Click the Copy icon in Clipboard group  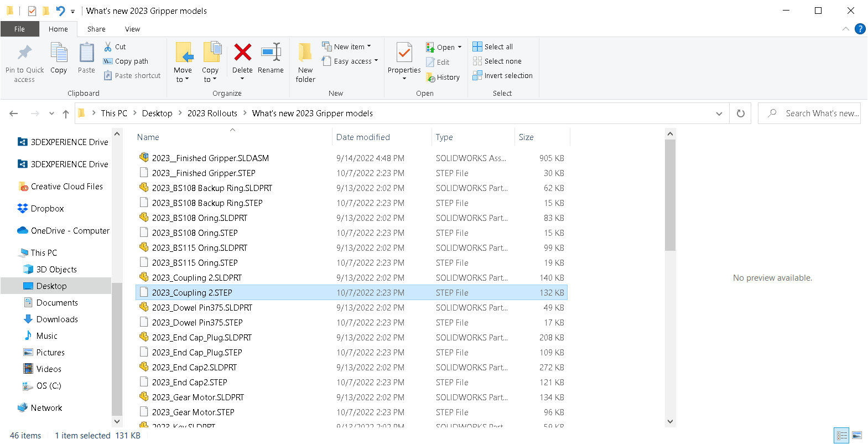coord(59,53)
